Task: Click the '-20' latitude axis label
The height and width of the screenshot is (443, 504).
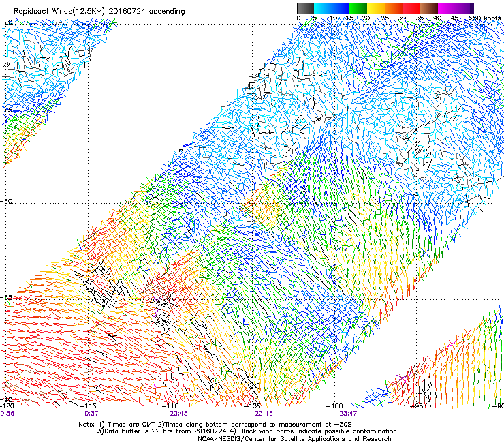Action: (6, 22)
